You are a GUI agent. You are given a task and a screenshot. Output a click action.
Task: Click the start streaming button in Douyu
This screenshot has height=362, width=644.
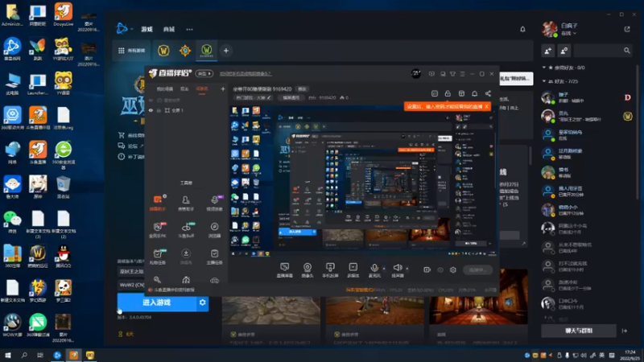pyautogui.click(x=477, y=269)
